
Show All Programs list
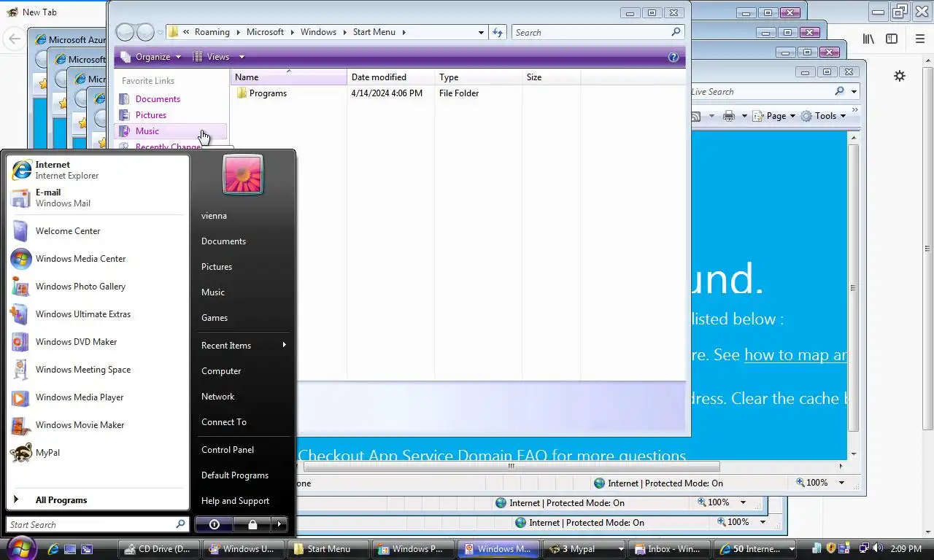pos(97,500)
